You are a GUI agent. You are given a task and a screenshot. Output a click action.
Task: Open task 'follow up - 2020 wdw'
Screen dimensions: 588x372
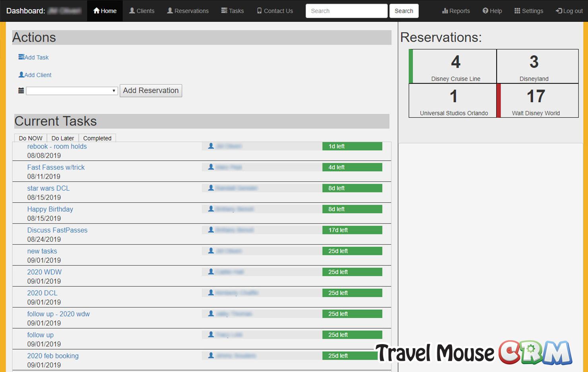[58, 314]
